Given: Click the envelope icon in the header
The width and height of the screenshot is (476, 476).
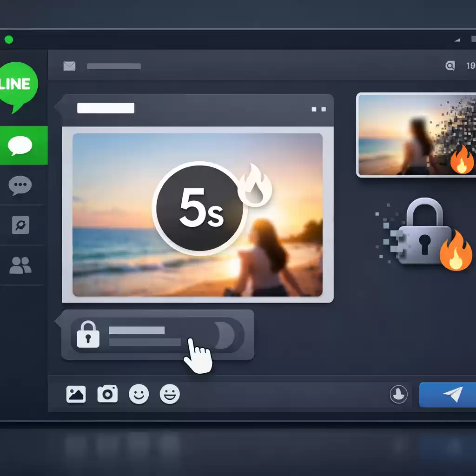Looking at the screenshot, I should click(69, 66).
